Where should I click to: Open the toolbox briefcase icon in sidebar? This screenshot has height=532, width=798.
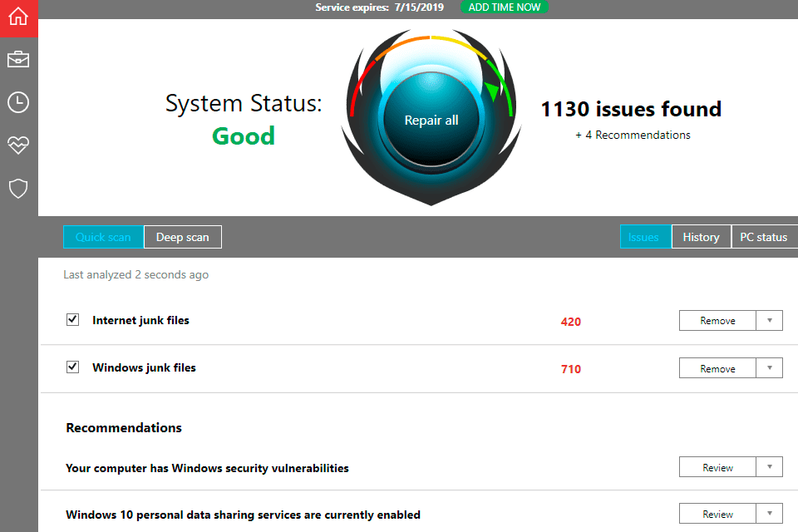pyautogui.click(x=18, y=59)
